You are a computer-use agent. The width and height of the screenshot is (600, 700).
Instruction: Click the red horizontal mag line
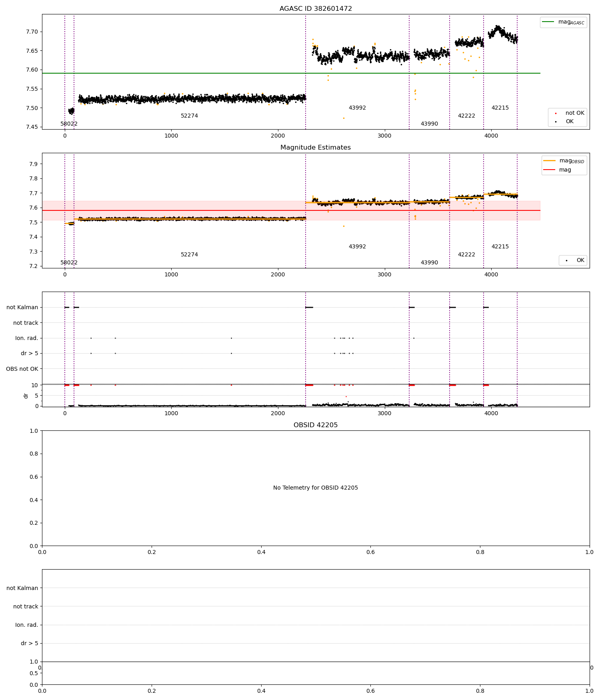(x=291, y=210)
